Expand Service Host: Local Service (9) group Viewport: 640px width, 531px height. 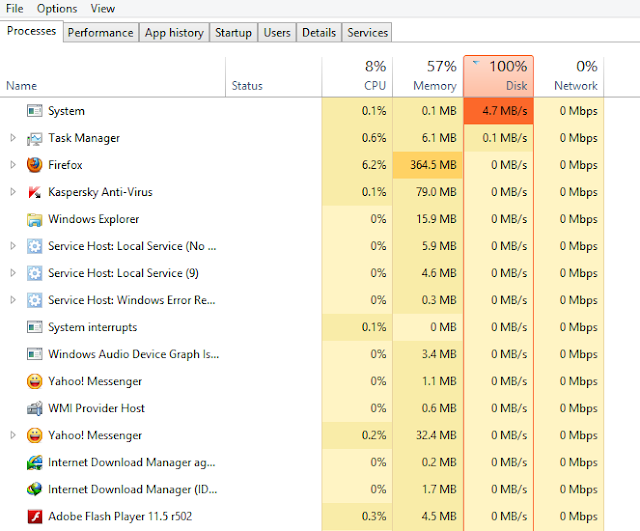tap(13, 273)
